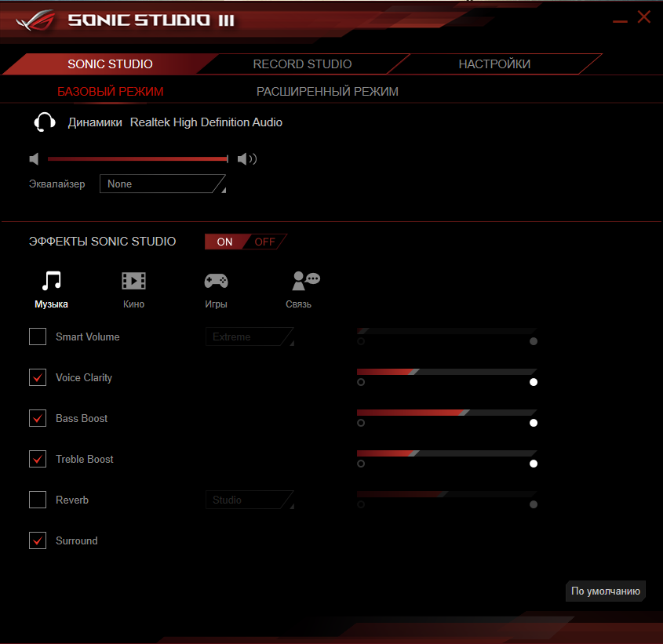This screenshot has height=644, width=663.
Task: Close the Sonic Studio III window
Action: [x=644, y=17]
